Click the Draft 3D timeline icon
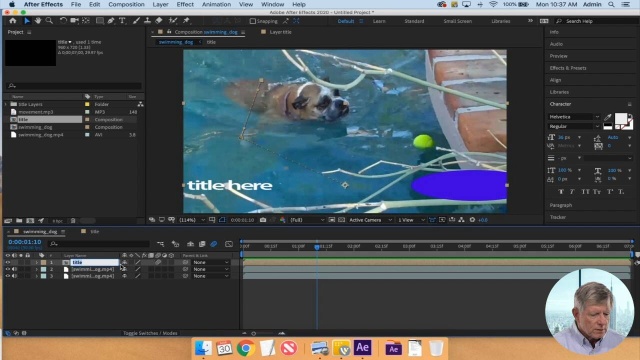The height and width of the screenshot is (360, 640). pyautogui.click(x=176, y=244)
